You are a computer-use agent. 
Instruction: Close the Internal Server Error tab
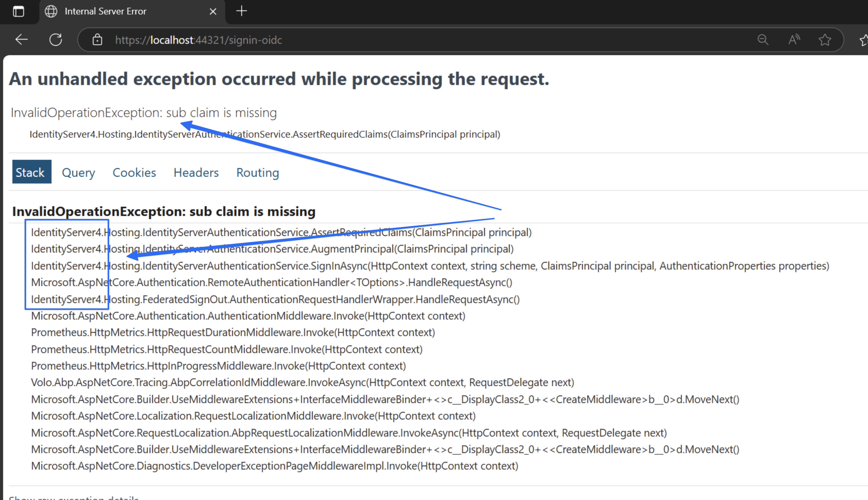[x=213, y=12]
